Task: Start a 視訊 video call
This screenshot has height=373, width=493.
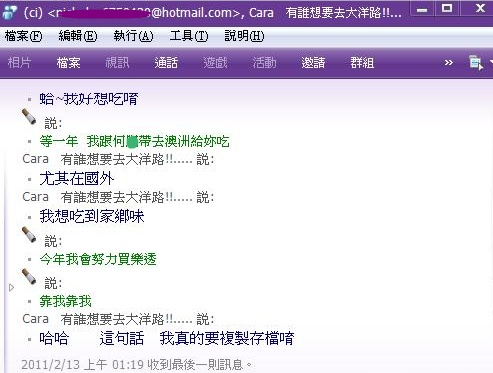Action: [x=117, y=63]
